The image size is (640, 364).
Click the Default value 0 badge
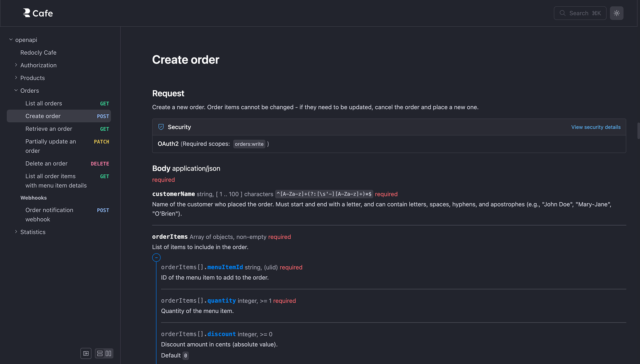coord(185,356)
